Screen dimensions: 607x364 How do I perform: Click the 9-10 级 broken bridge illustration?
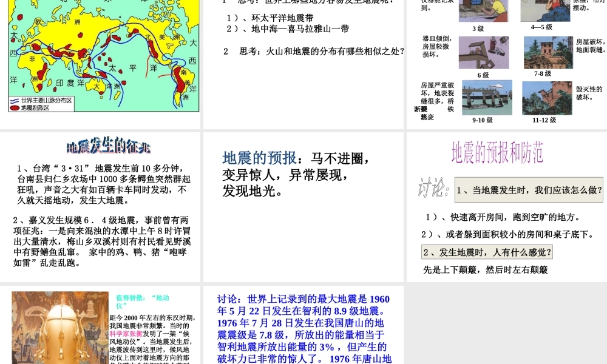tap(487, 98)
